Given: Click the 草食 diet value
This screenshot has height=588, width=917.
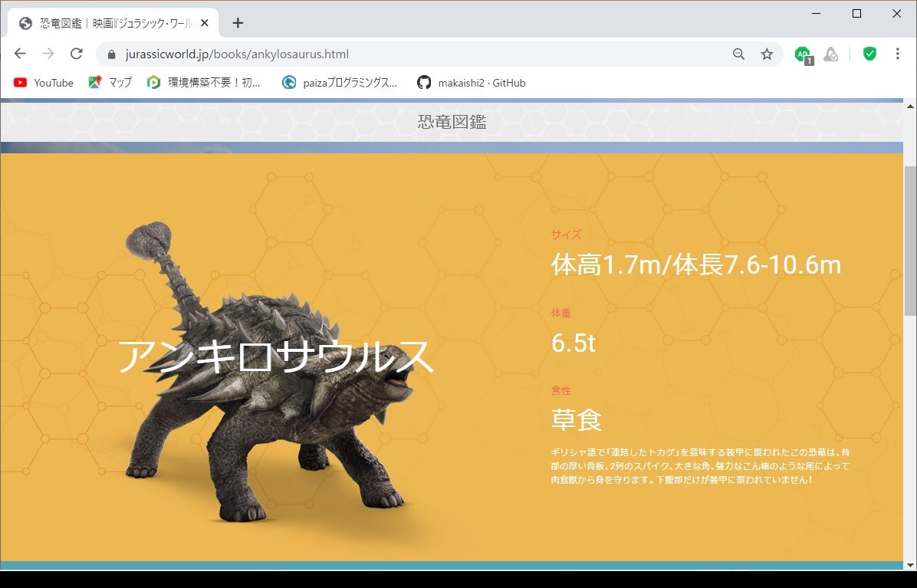Looking at the screenshot, I should (x=576, y=419).
